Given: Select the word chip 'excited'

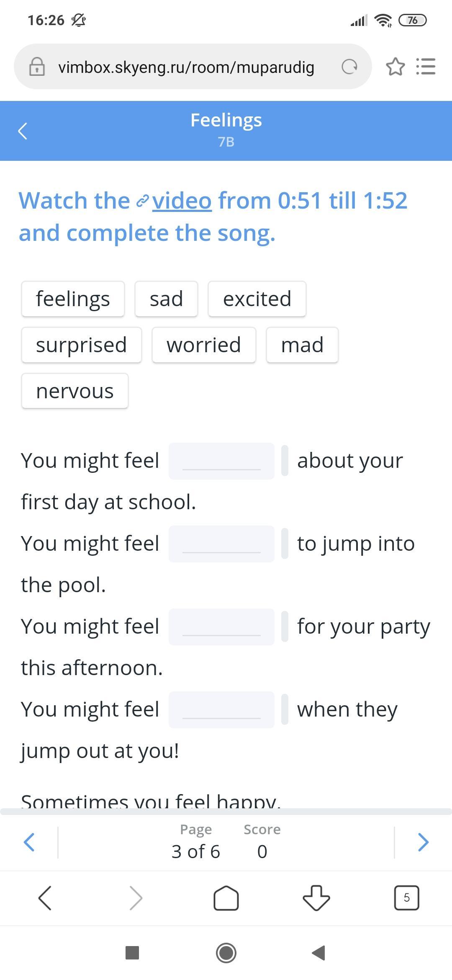Looking at the screenshot, I should click(257, 299).
